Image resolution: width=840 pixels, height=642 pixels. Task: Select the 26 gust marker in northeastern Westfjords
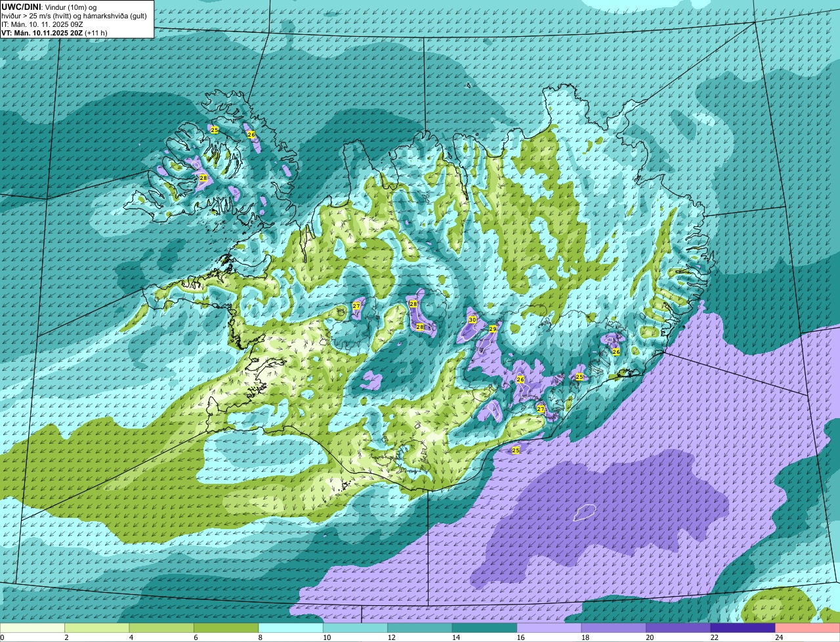[251, 135]
